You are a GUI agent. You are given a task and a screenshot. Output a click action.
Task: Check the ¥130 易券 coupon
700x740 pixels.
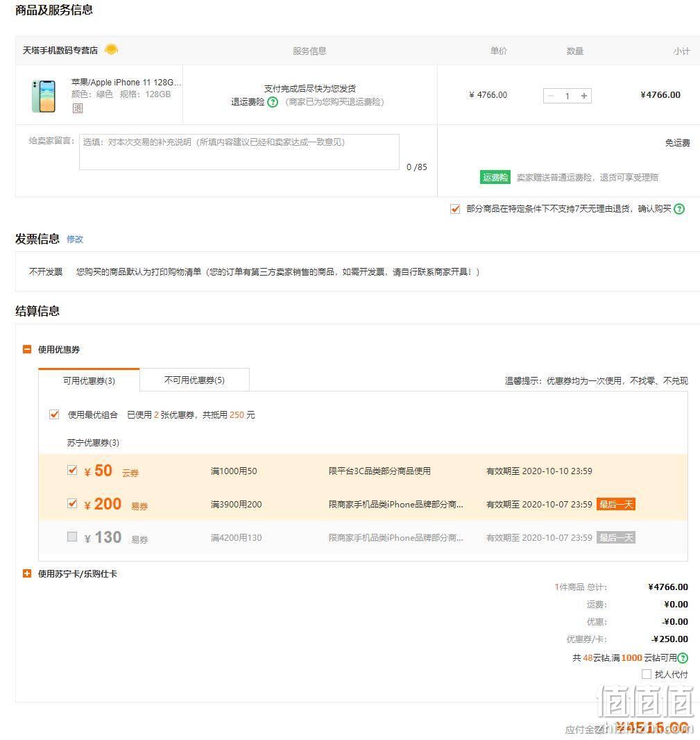click(72, 537)
